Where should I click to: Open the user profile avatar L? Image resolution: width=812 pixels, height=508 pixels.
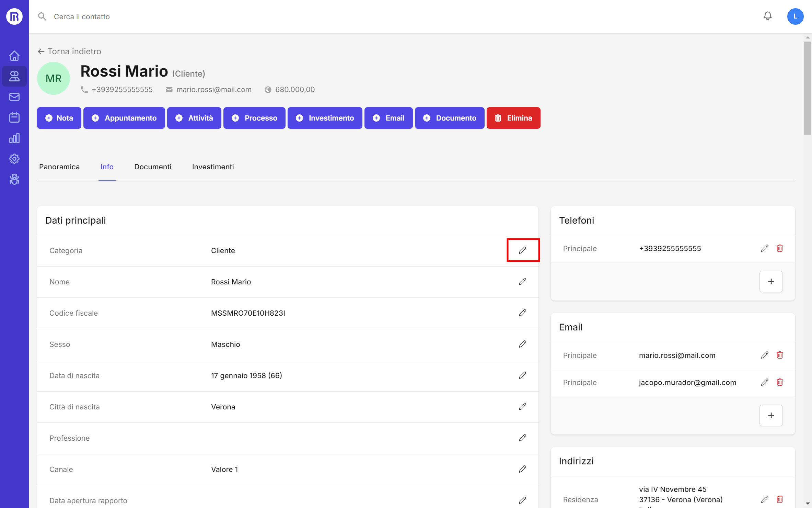click(795, 16)
